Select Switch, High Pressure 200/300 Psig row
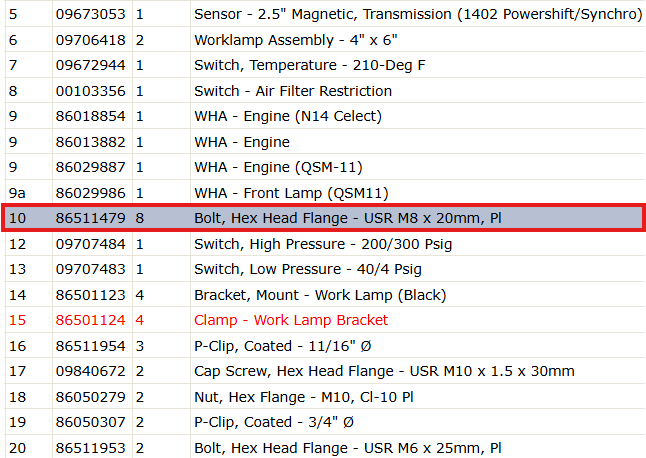The width and height of the screenshot is (646, 458). pyautogui.click(x=325, y=244)
